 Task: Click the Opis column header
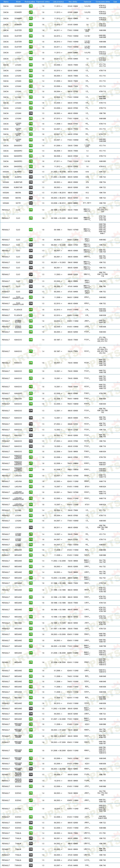[115, 1]
